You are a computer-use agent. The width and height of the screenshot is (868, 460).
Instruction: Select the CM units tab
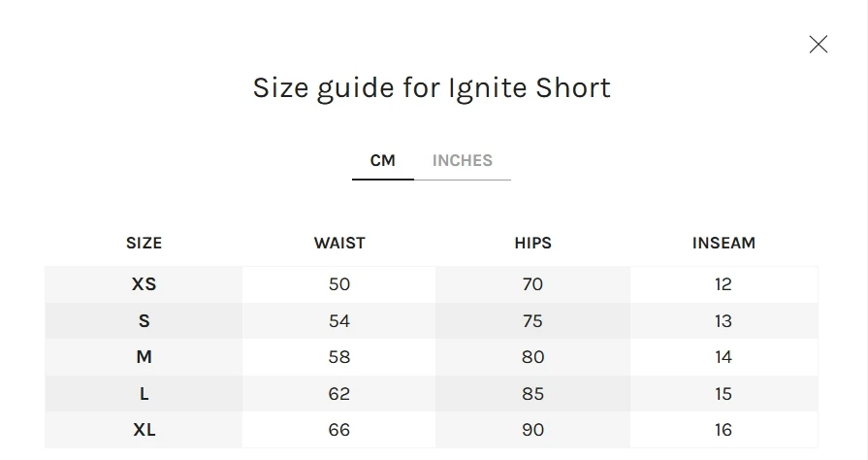(383, 161)
